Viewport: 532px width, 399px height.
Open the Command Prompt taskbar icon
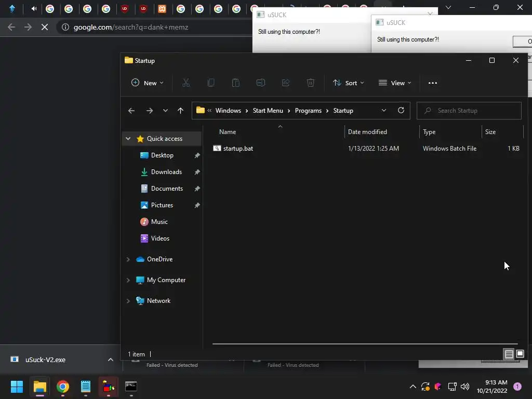coord(131,387)
